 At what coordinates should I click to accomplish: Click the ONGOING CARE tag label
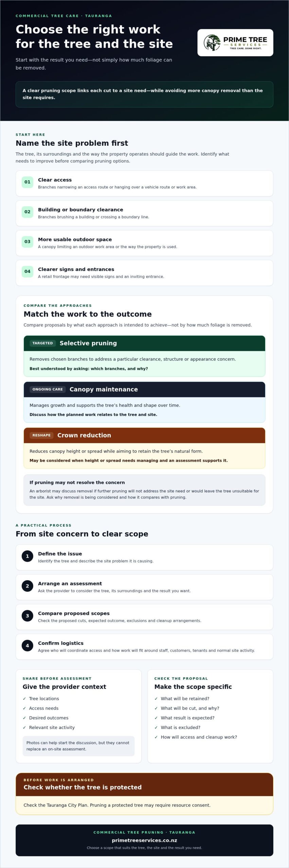[48, 389]
